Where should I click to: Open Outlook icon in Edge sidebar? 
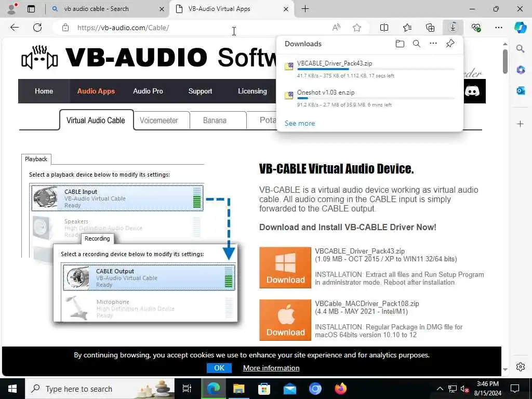(521, 90)
